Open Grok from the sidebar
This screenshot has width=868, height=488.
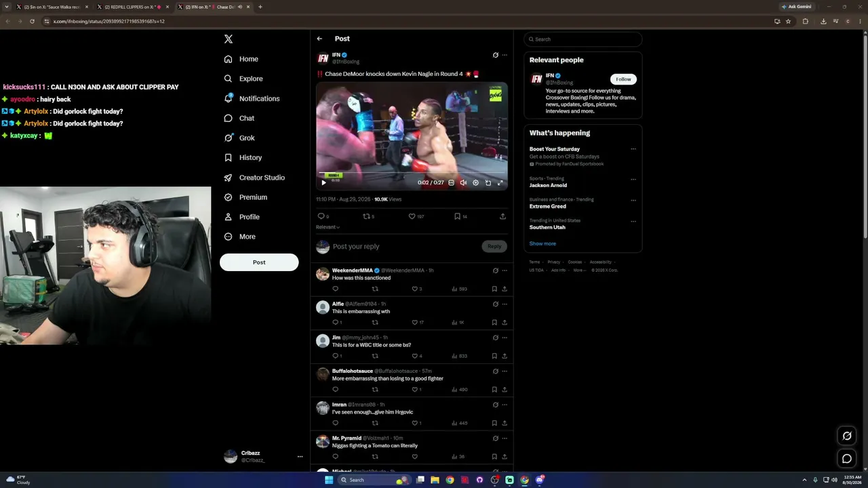click(x=239, y=138)
